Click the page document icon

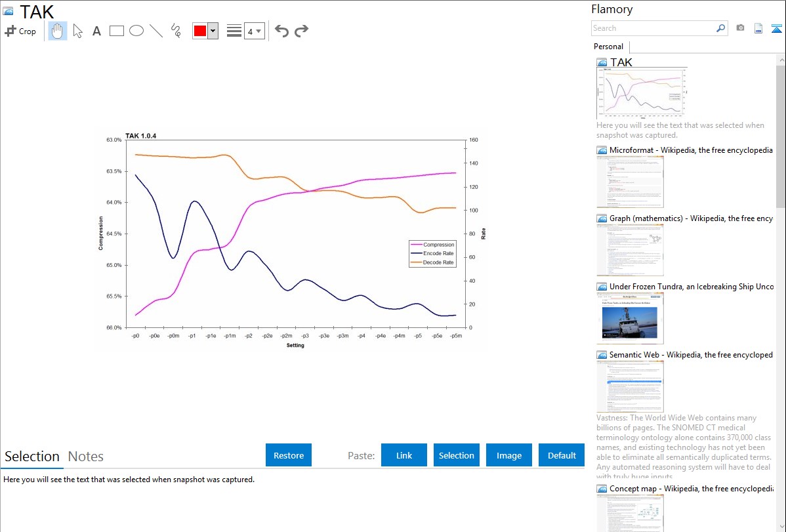point(758,28)
